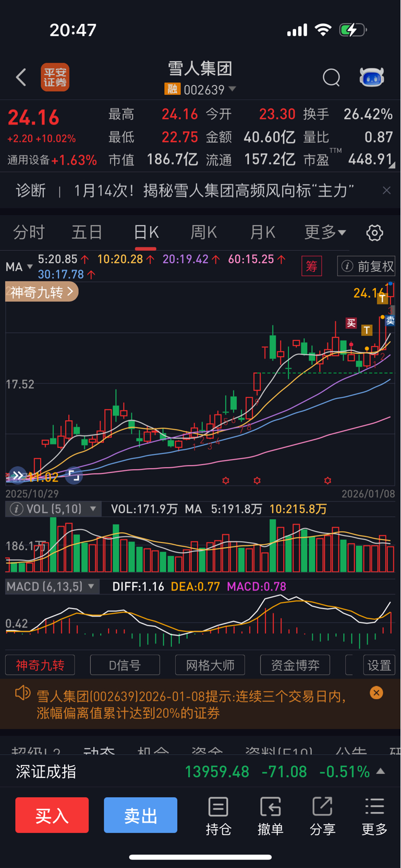Change the 前复权 adjustment setting
Viewport: 401px width, 868px height.
tap(367, 266)
